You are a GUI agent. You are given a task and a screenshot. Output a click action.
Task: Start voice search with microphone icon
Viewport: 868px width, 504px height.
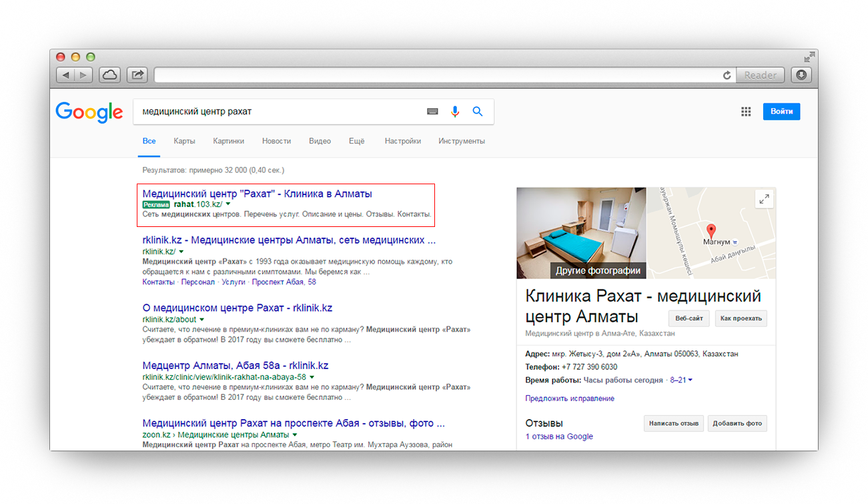pyautogui.click(x=455, y=111)
